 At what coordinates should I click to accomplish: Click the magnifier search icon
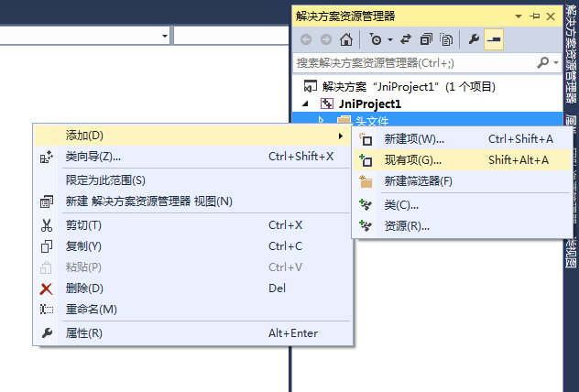point(542,63)
